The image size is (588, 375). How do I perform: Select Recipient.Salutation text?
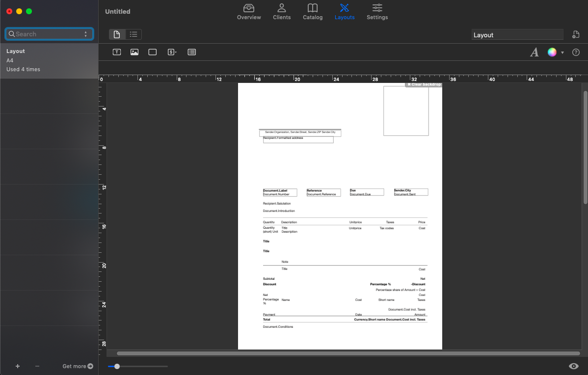[277, 204]
